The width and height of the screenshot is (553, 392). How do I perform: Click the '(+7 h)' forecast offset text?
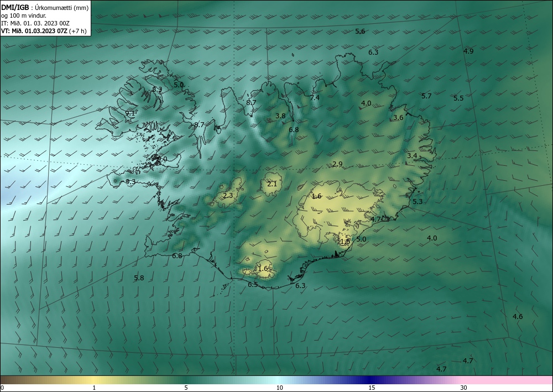point(78,31)
